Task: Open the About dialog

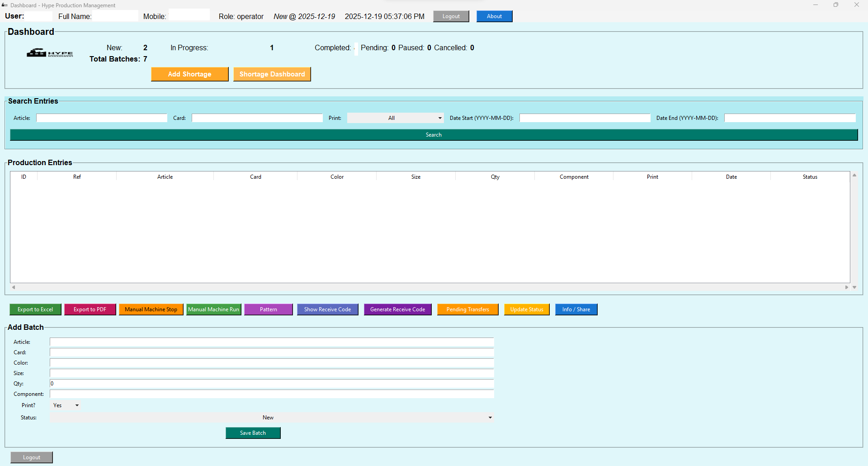Action: 494,16
